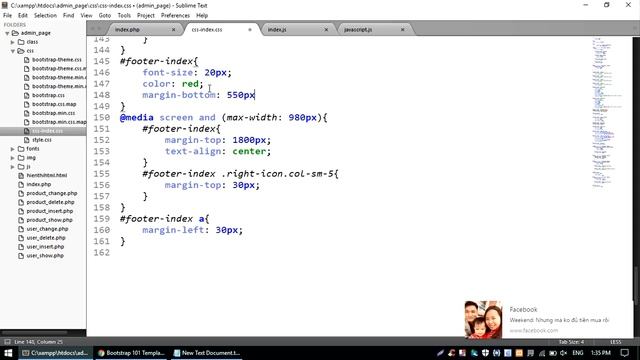
Task: Collapse the css folder arrow
Action: [13, 51]
